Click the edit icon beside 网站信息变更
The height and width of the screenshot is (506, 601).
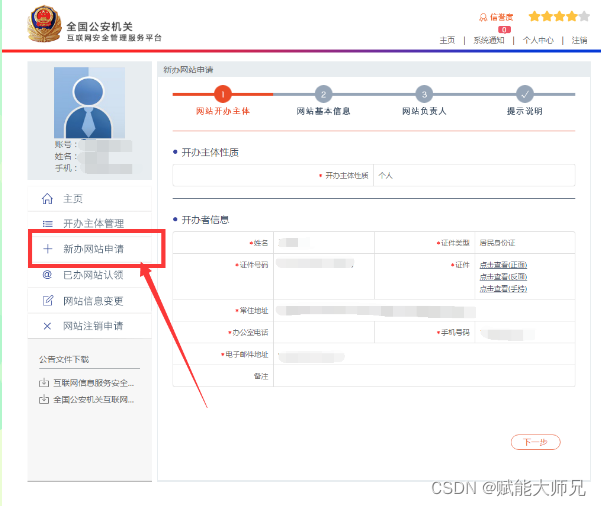pos(48,301)
